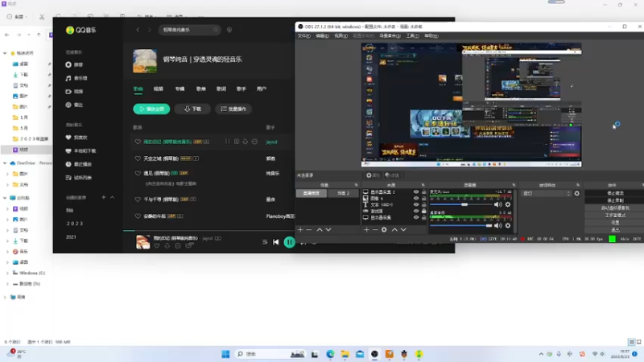Open transition properties gear in OBS
This screenshot has height=362, width=644.
point(576,193)
